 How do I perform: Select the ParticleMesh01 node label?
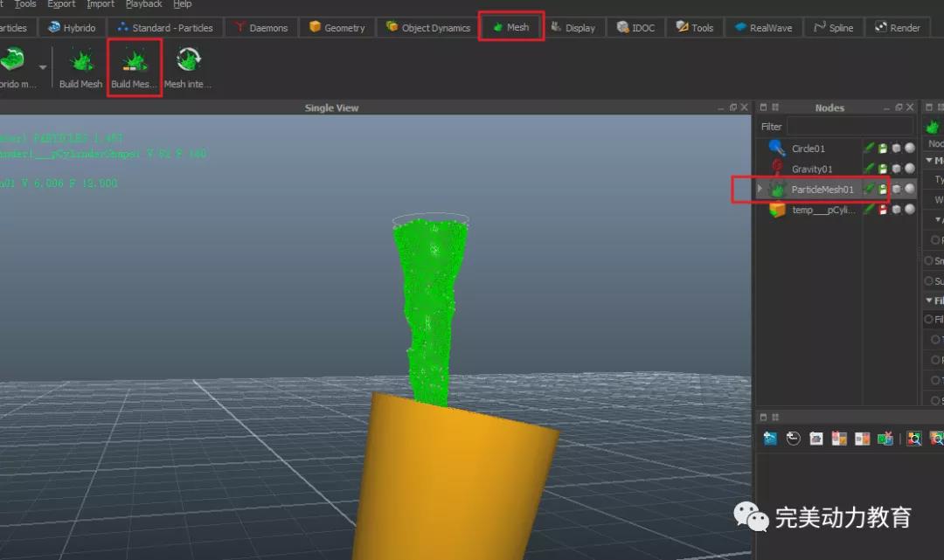(822, 190)
